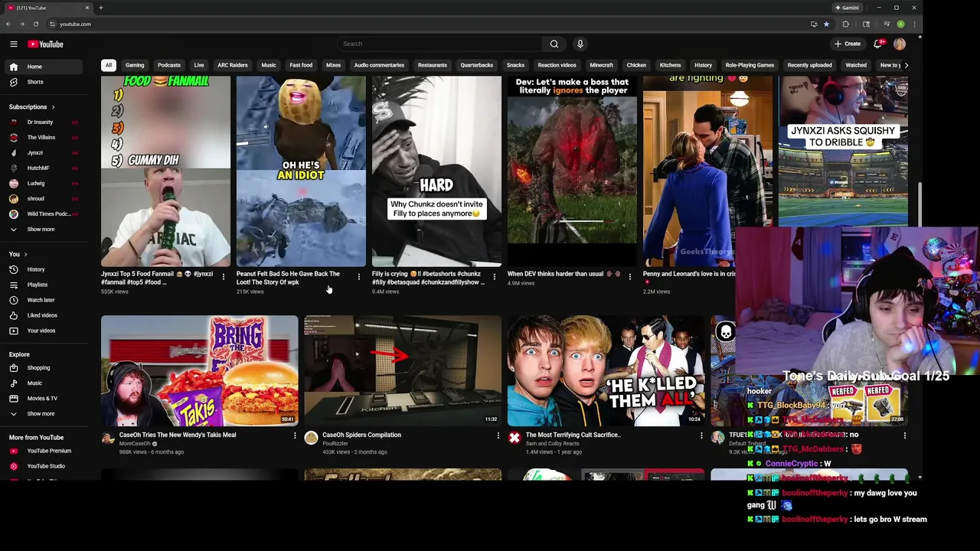The width and height of the screenshot is (980, 551).
Task: Open options for Filly is crying short
Action: coord(495,276)
